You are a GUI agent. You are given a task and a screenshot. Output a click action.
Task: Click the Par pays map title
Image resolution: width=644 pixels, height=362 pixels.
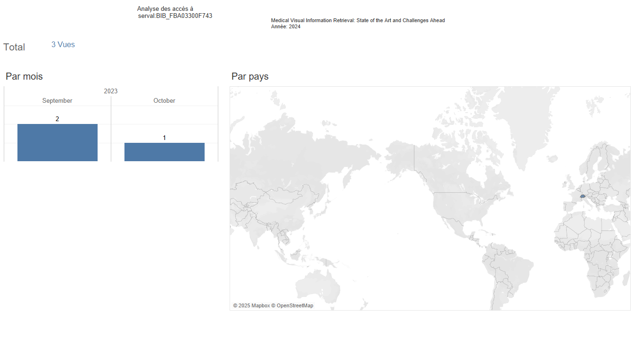pos(250,76)
